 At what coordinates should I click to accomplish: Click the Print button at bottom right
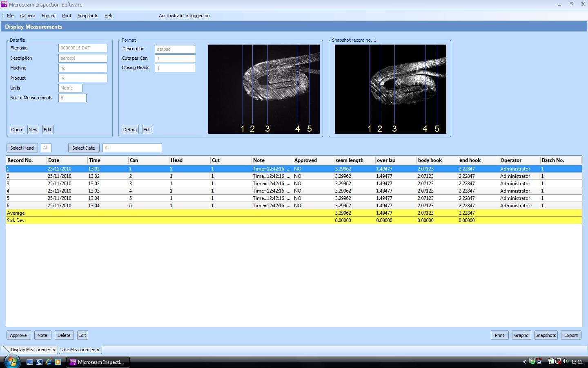point(499,335)
